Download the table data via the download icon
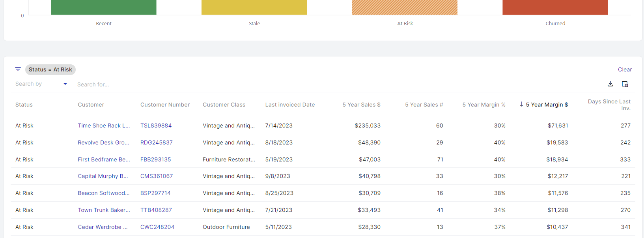The width and height of the screenshot is (644, 238). 610,84
